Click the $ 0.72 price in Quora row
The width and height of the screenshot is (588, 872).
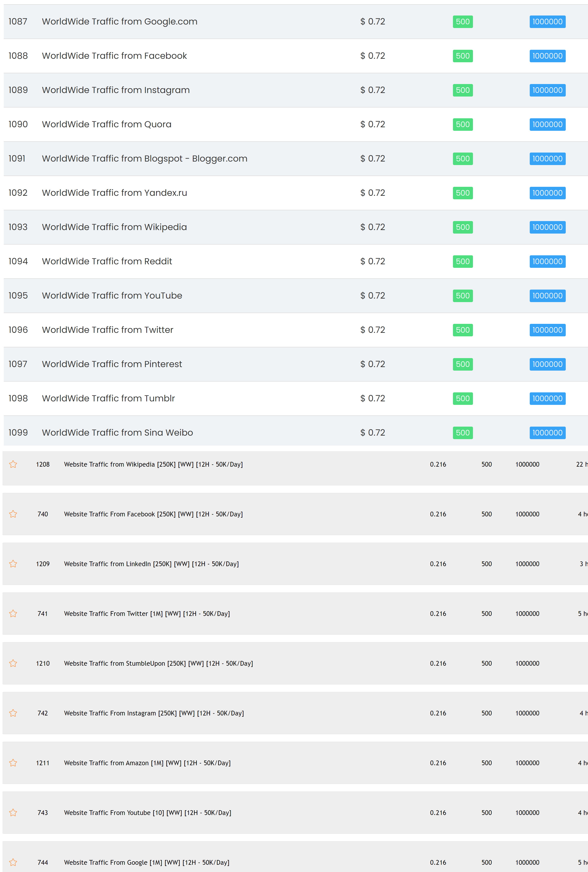point(373,125)
